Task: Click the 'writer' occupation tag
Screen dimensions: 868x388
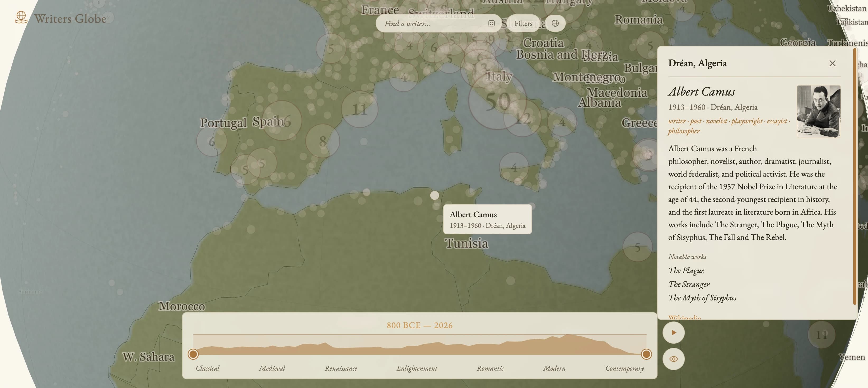Action: coord(677,121)
